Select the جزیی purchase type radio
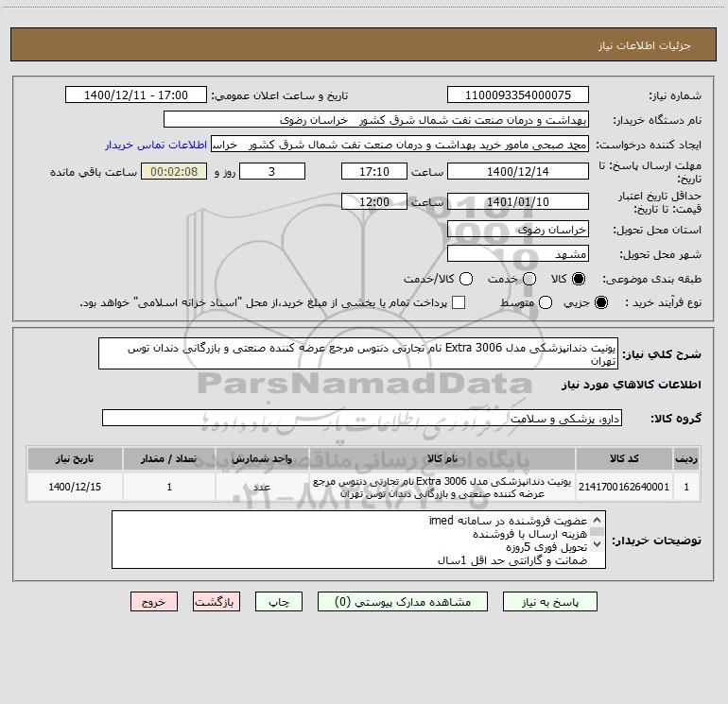This screenshot has height=704, width=728. (600, 302)
